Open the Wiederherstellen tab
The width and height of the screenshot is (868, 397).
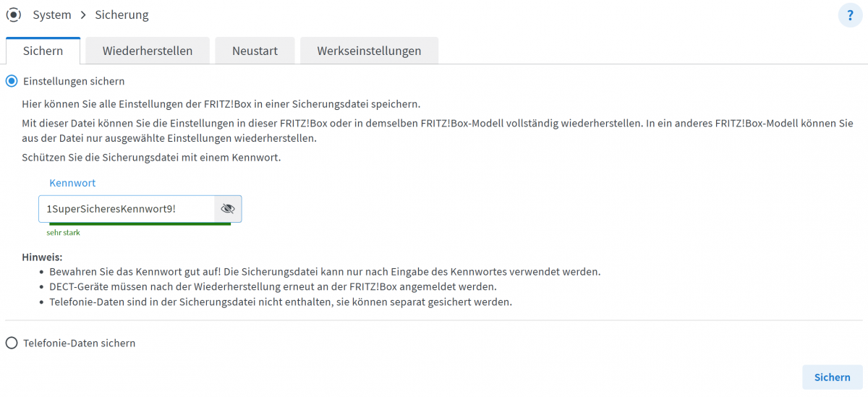tap(148, 51)
